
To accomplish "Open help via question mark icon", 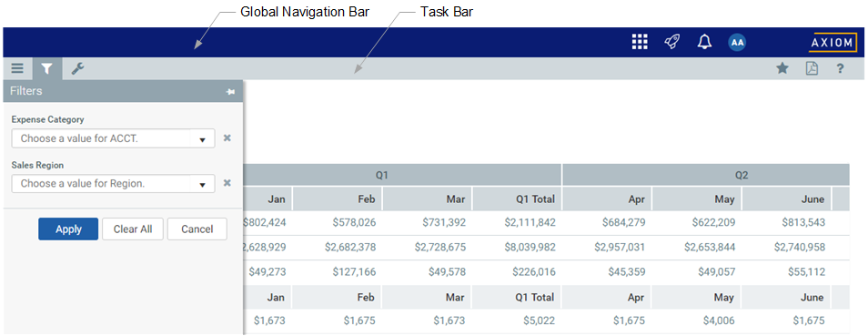I will pyautogui.click(x=841, y=69).
